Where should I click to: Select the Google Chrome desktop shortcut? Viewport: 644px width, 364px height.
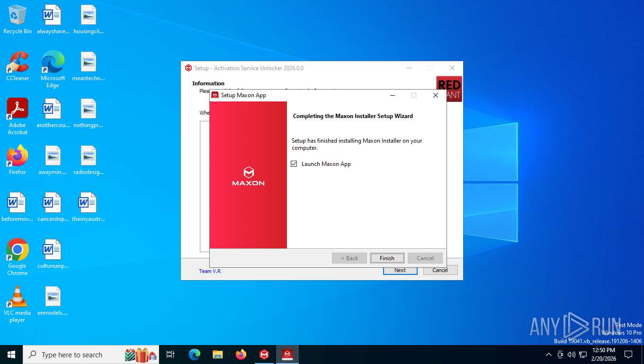click(18, 257)
